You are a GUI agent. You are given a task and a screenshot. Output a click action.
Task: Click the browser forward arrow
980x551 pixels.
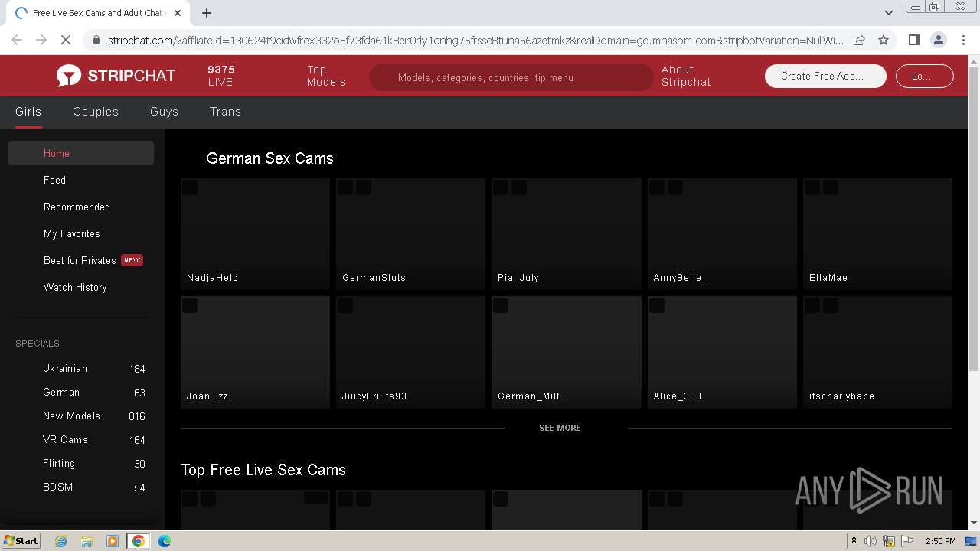tap(40, 40)
